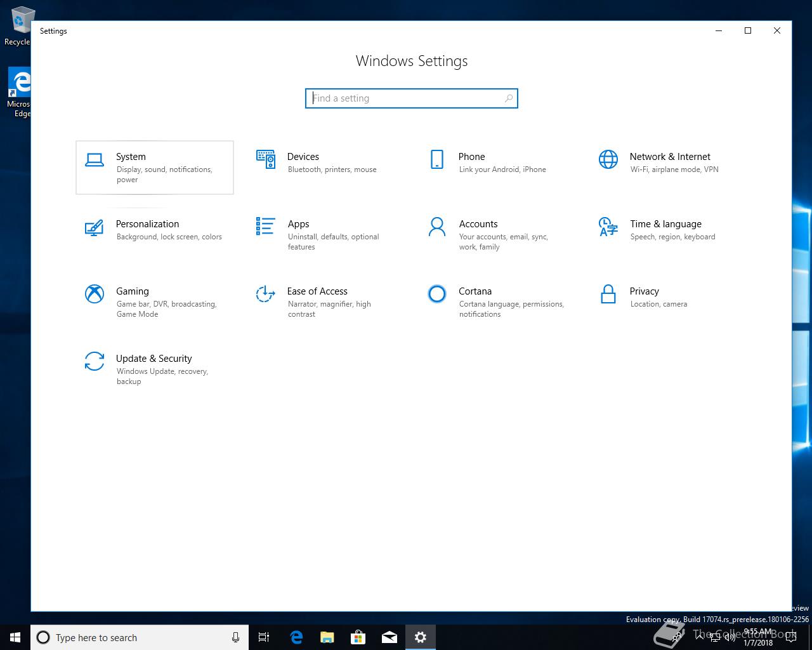
Task: Click the taskbar clock and date
Action: [758, 637]
